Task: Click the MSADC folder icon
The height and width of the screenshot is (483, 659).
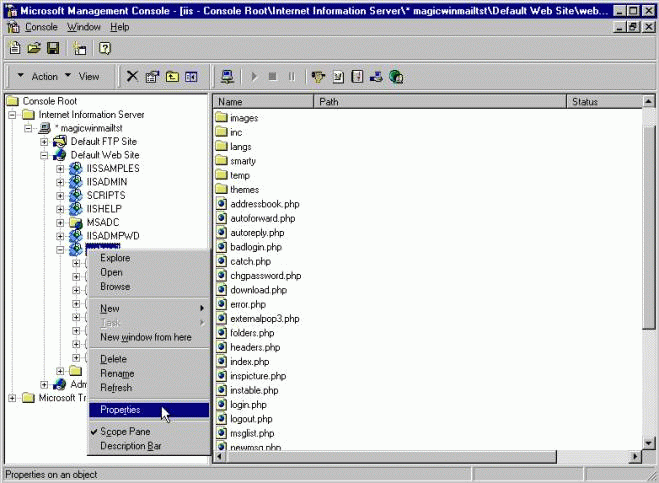Action: [x=76, y=222]
